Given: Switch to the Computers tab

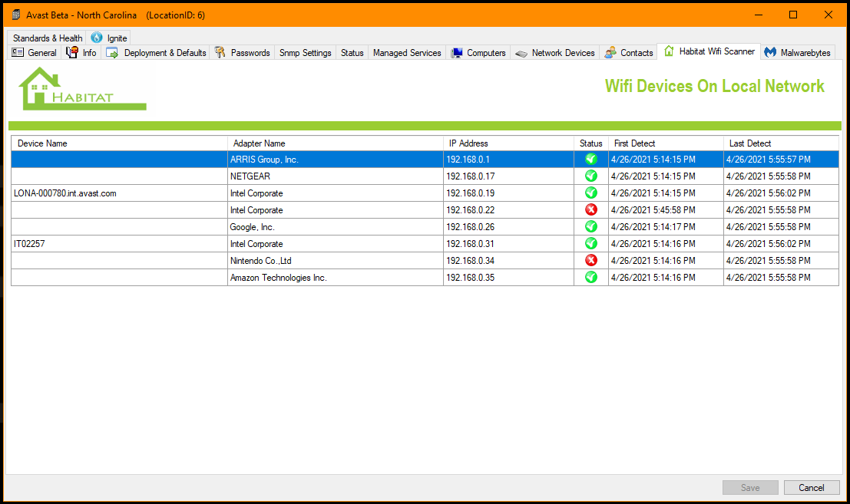Looking at the screenshot, I should click(x=478, y=52).
